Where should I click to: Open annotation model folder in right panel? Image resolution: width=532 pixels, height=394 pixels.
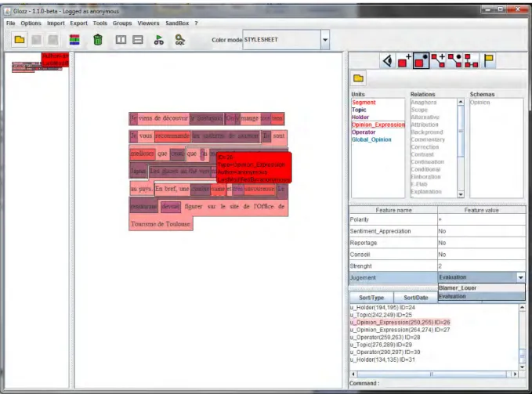tap(358, 78)
